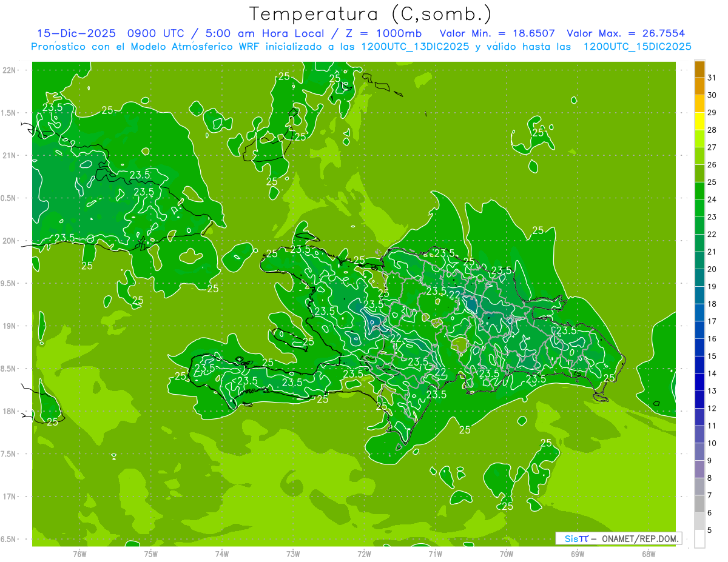Click the orange swatch between 30 and 31

[x=699, y=87]
